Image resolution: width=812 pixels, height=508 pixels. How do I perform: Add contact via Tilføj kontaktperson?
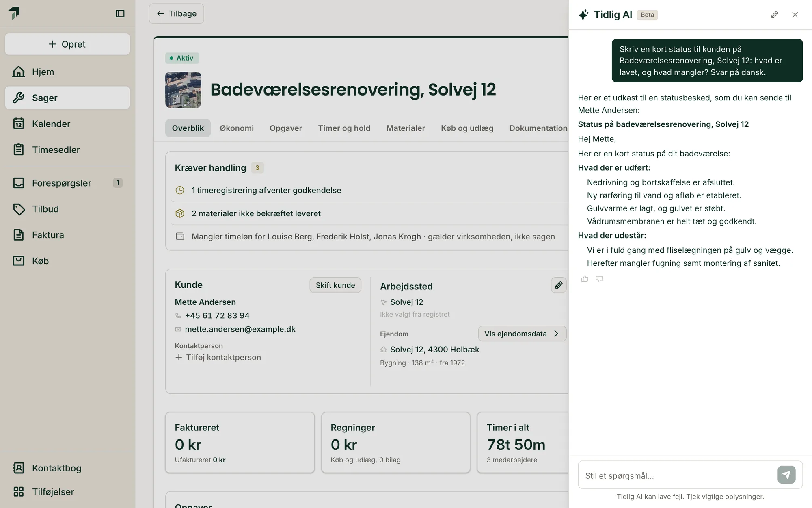click(218, 358)
